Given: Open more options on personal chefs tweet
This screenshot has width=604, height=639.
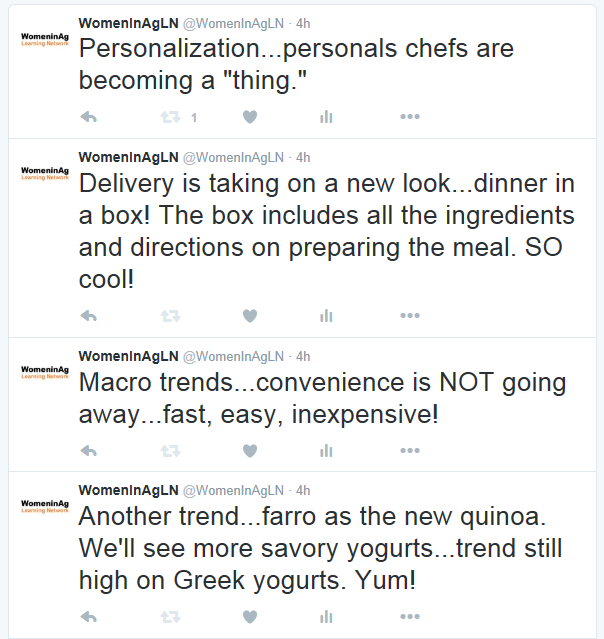Looking at the screenshot, I should pyautogui.click(x=409, y=117).
